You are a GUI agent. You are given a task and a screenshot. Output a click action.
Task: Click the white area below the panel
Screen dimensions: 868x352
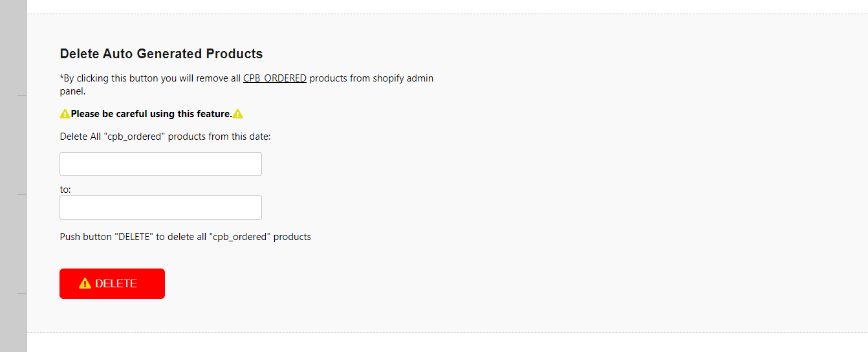448,344
